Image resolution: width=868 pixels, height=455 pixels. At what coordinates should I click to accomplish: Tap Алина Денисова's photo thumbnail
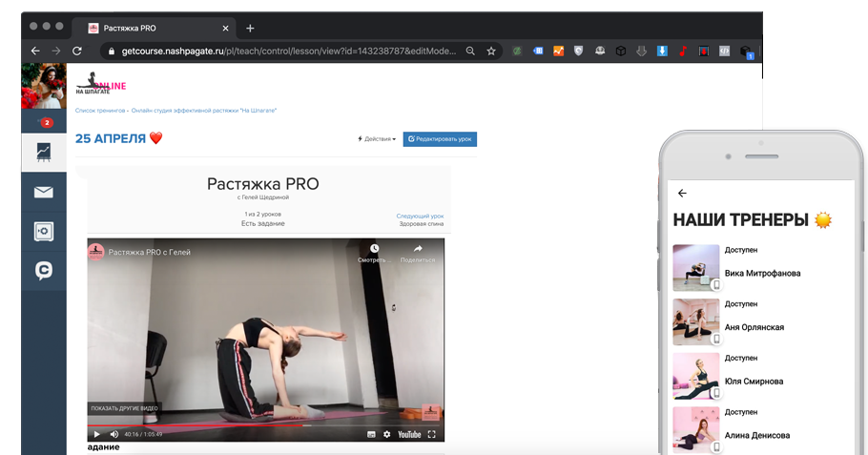[x=696, y=430]
